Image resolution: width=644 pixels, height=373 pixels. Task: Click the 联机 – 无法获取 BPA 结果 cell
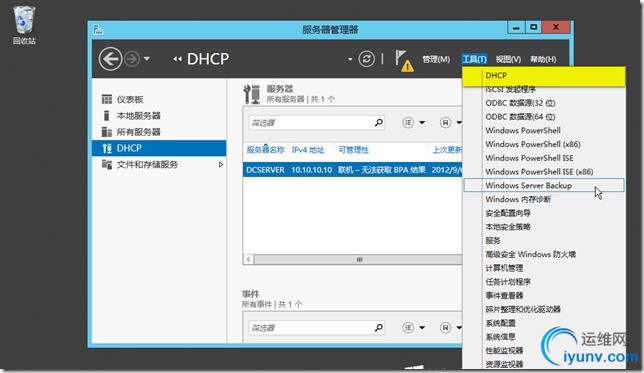point(382,170)
